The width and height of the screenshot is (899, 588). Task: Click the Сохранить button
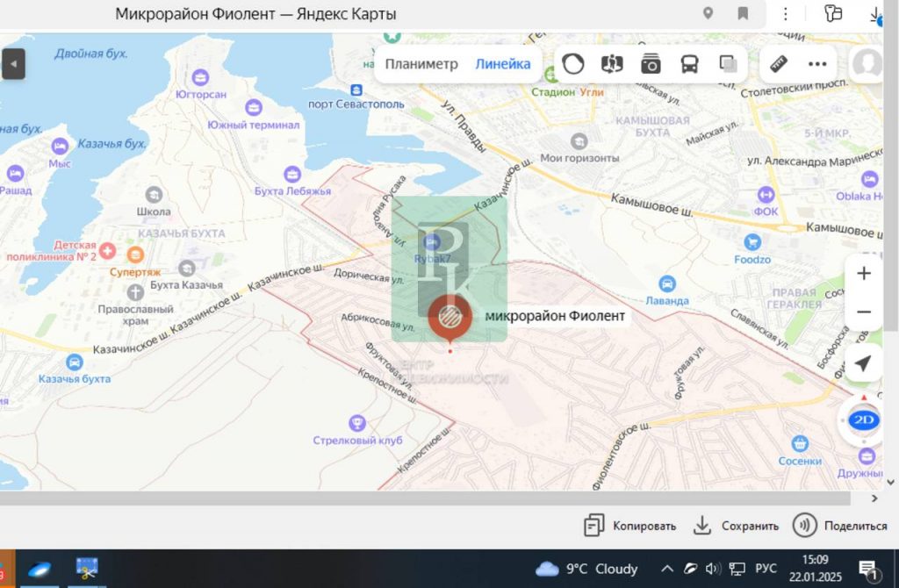coord(736,526)
